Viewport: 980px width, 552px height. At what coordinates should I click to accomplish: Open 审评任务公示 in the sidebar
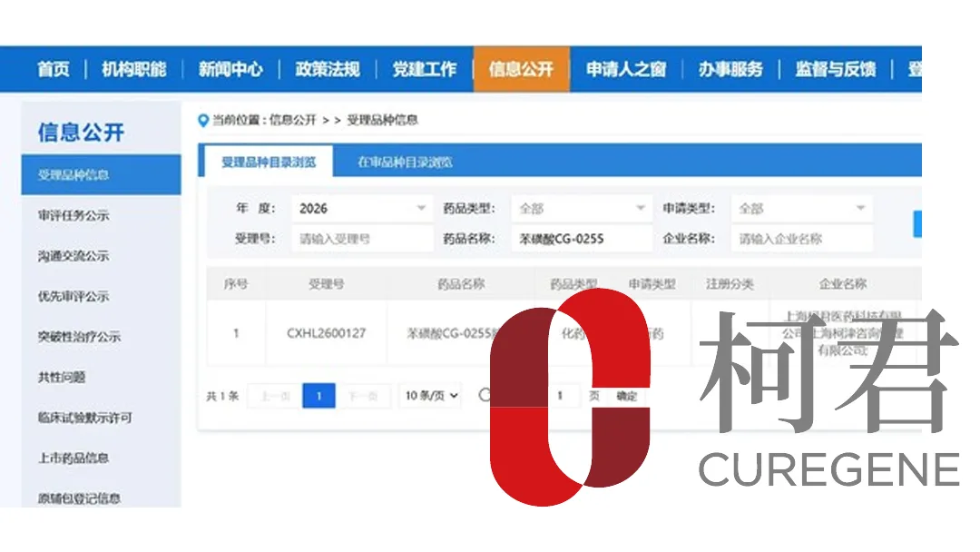tap(73, 216)
